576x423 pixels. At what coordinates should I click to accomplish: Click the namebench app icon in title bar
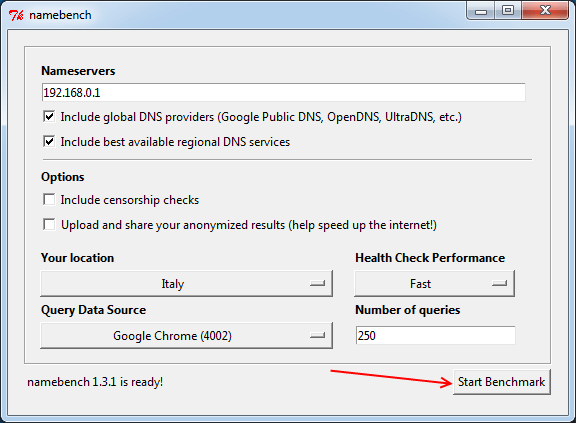click(16, 15)
